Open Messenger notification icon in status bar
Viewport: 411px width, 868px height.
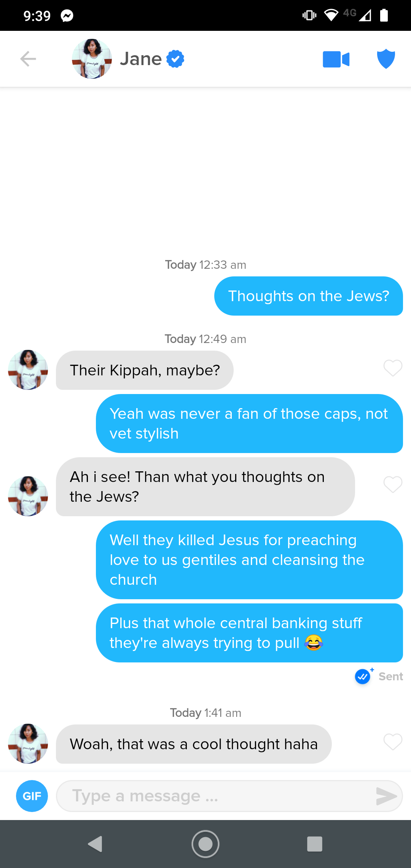click(x=67, y=16)
